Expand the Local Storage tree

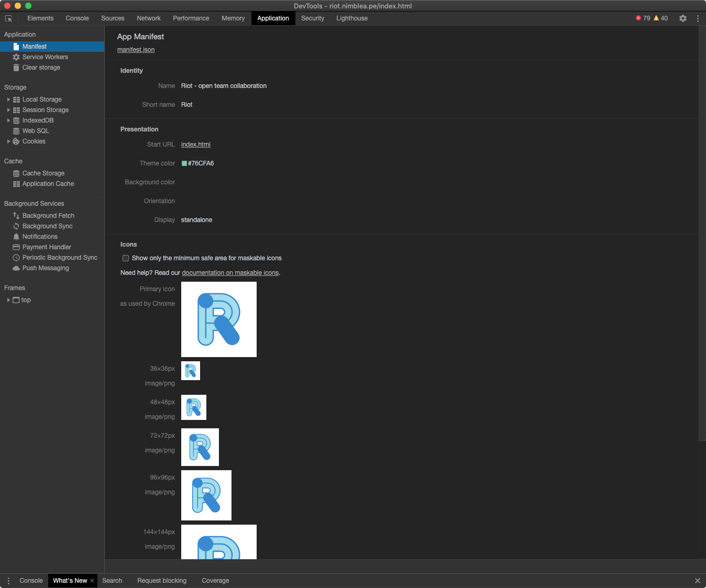(x=8, y=99)
